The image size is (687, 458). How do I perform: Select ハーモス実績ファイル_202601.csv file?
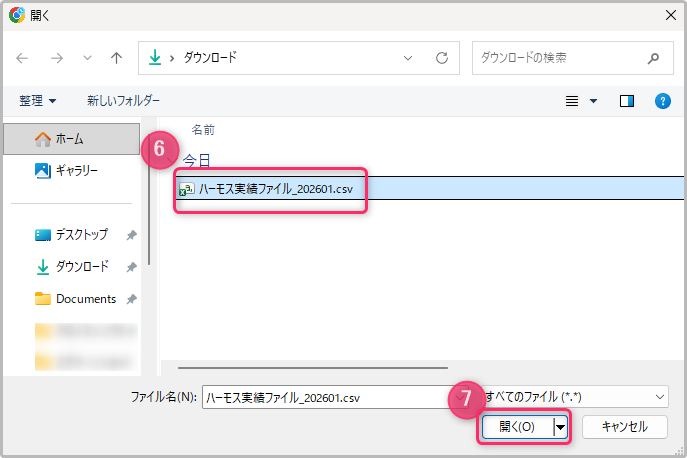274,188
